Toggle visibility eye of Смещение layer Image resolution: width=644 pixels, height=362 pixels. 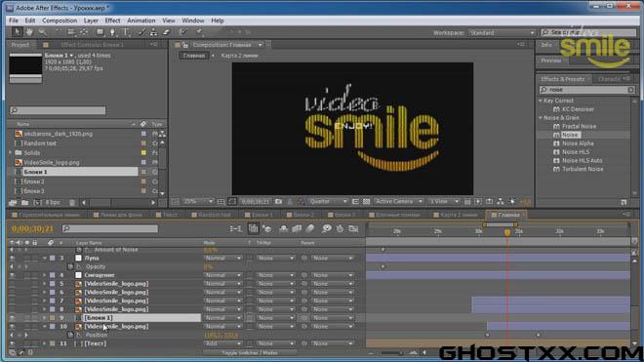point(13,275)
